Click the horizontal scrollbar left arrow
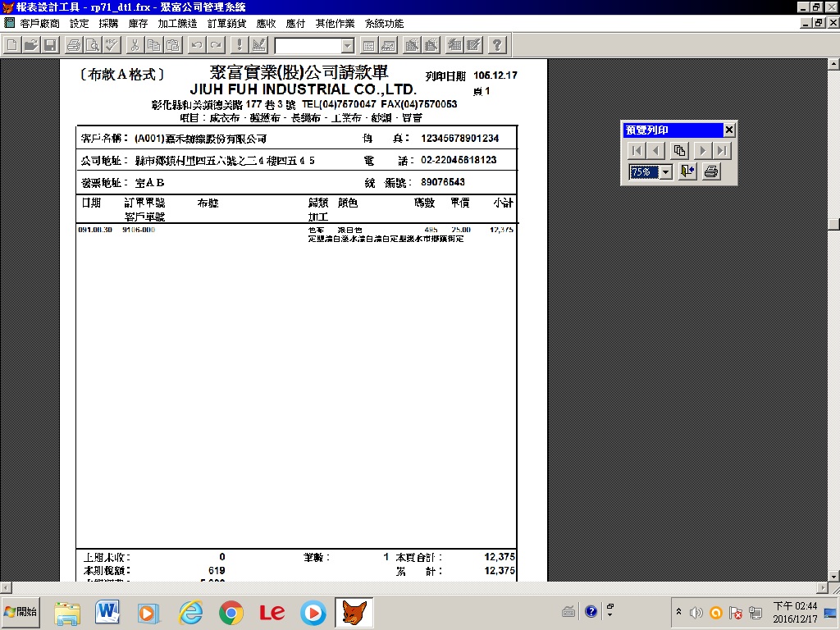Viewport: 840px width, 630px height. pos(6,588)
